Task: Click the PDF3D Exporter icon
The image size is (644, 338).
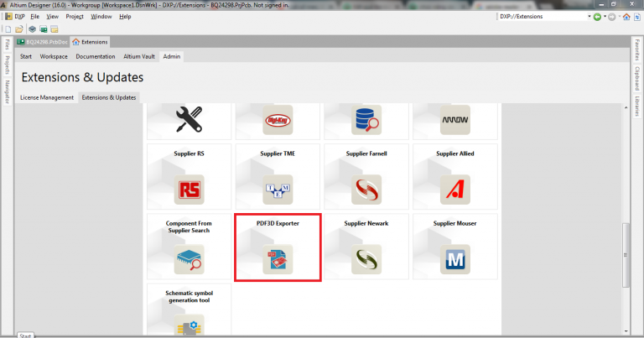Action: coord(278,259)
